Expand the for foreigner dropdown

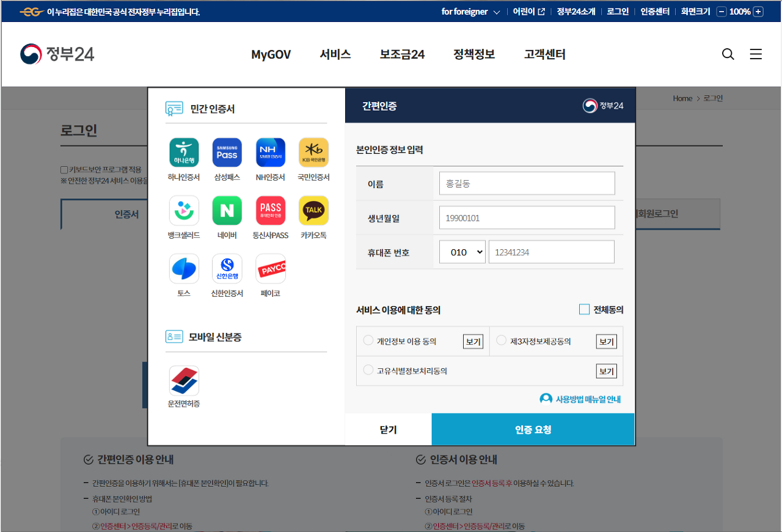coord(470,12)
